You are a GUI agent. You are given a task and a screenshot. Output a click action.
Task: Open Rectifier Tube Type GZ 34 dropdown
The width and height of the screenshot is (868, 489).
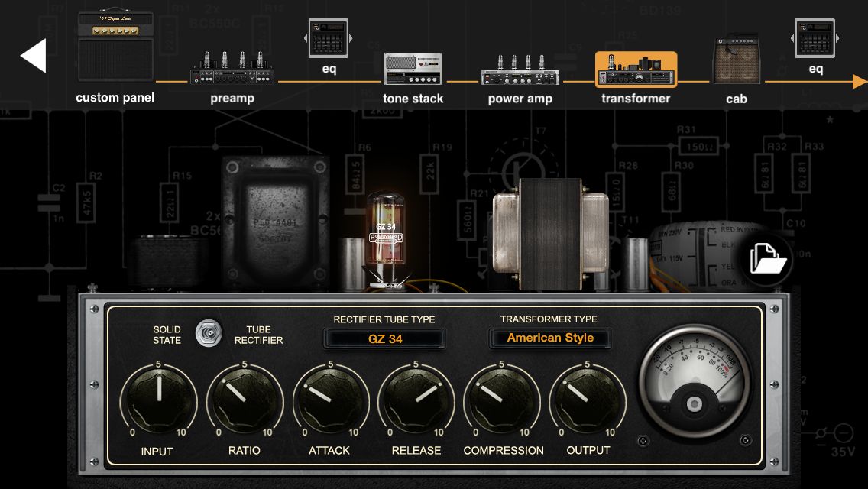pos(384,338)
